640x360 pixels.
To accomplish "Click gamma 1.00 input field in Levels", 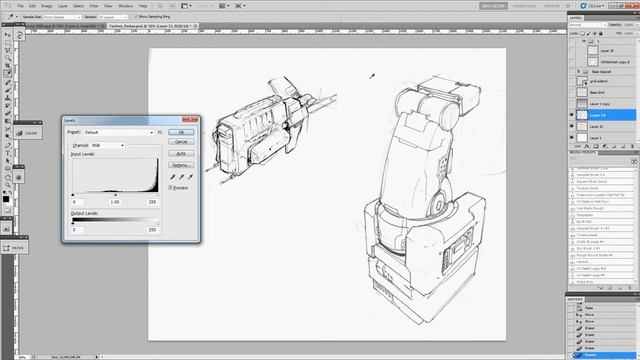I will (115, 202).
